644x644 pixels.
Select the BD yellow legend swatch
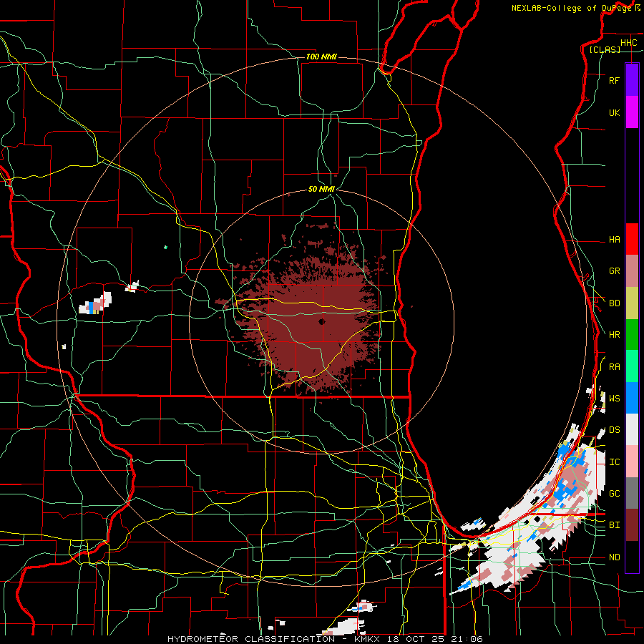click(632, 303)
